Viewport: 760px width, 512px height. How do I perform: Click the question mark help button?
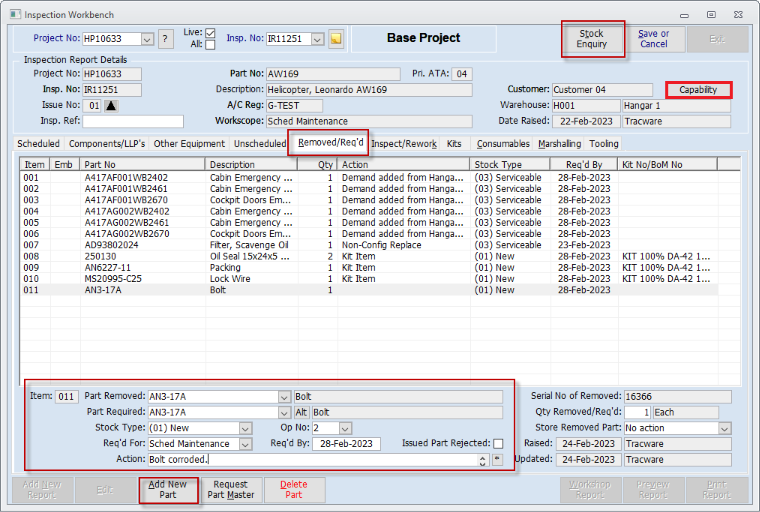(x=166, y=39)
